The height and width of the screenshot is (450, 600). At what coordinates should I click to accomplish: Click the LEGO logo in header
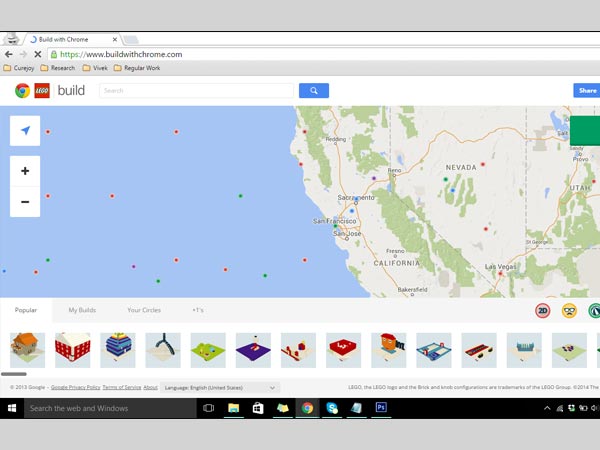(42, 91)
